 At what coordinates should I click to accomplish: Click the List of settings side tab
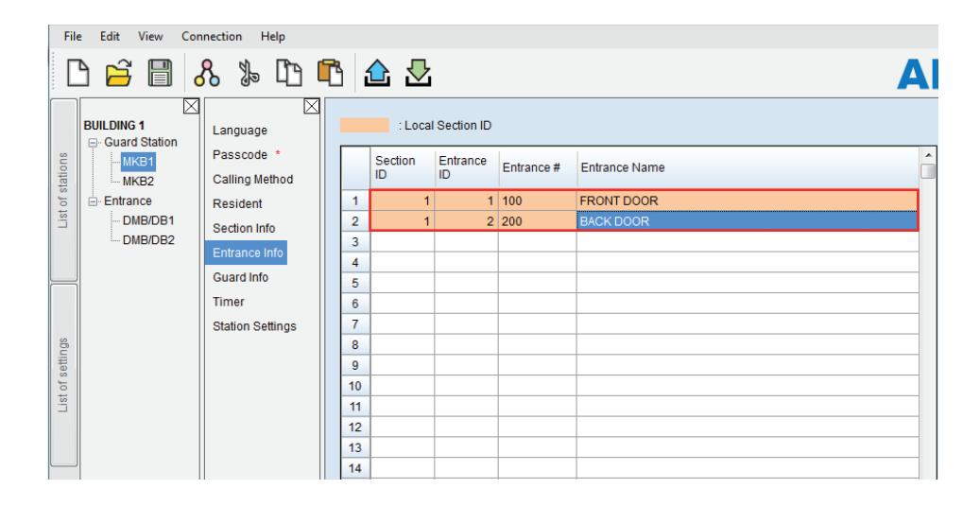[63, 375]
